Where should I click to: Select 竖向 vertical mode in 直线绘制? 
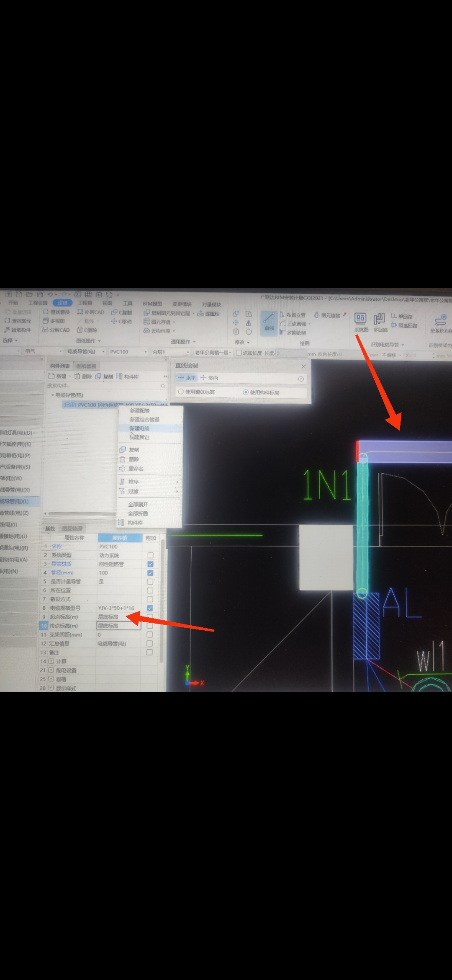(x=209, y=378)
